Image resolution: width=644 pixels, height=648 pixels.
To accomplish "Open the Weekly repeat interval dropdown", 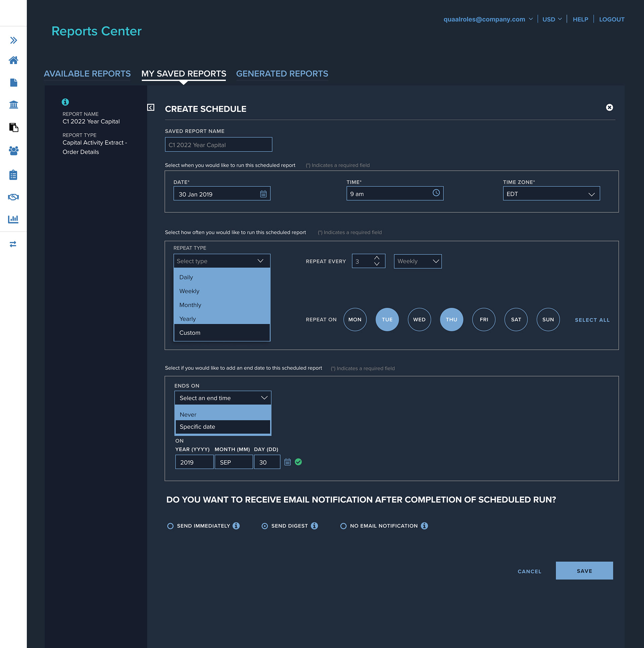I will click(418, 261).
